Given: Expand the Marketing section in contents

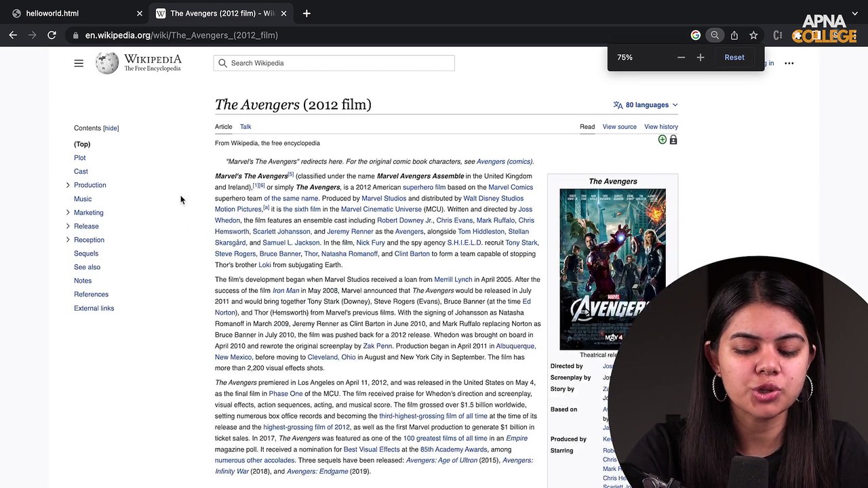Looking at the screenshot, I should 68,212.
